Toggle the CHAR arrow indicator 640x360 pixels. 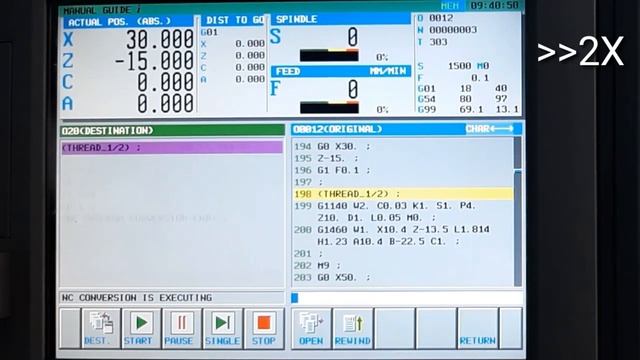(490, 129)
